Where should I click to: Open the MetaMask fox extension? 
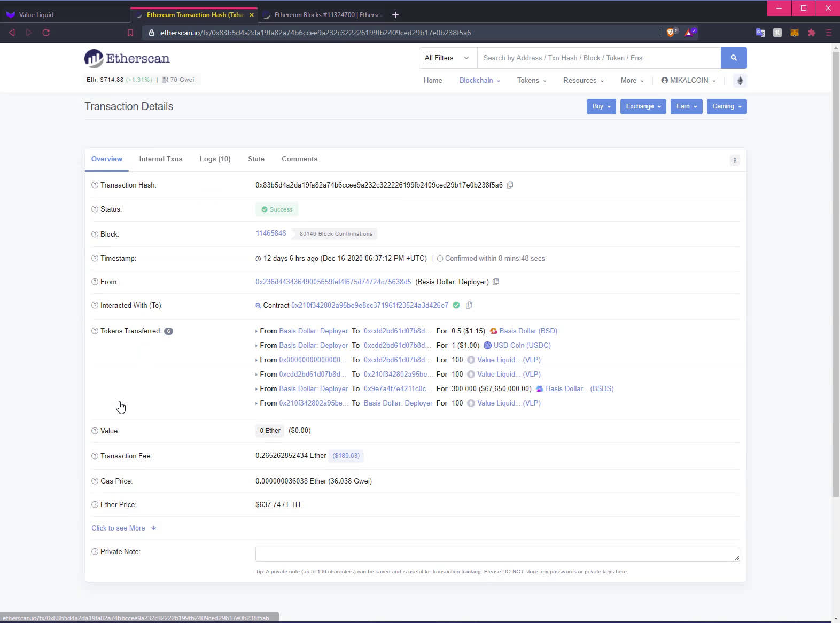[x=795, y=33]
